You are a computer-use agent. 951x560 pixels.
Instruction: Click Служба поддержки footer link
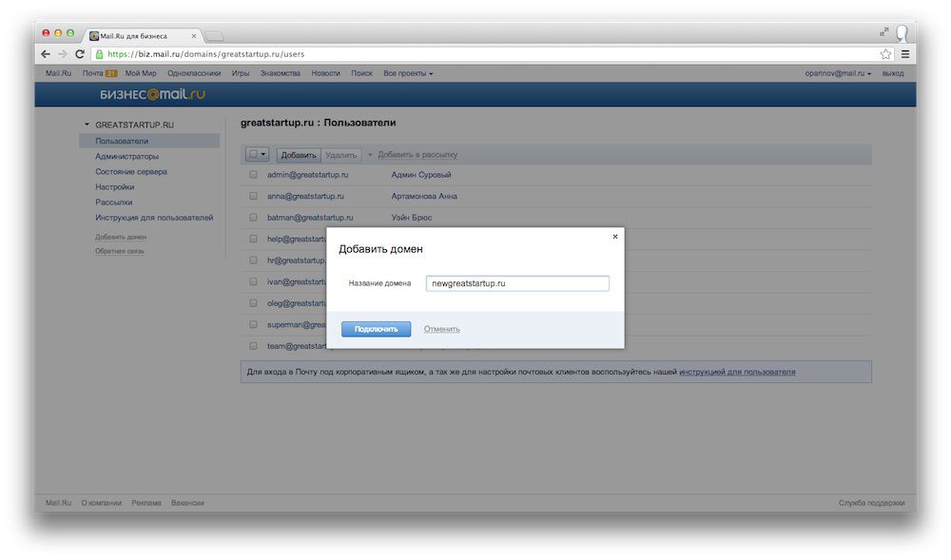pyautogui.click(x=871, y=503)
